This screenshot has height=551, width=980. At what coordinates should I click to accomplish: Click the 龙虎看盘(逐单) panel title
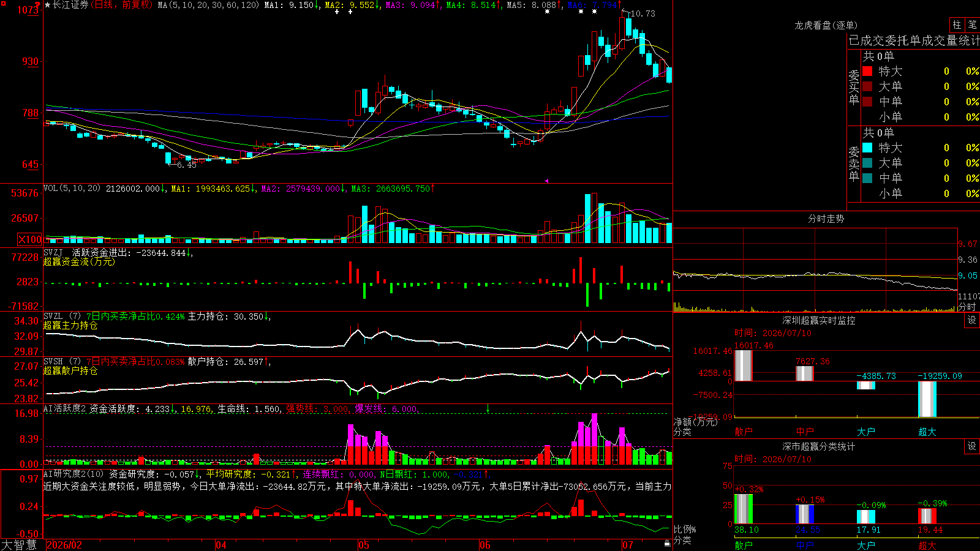pos(826,25)
